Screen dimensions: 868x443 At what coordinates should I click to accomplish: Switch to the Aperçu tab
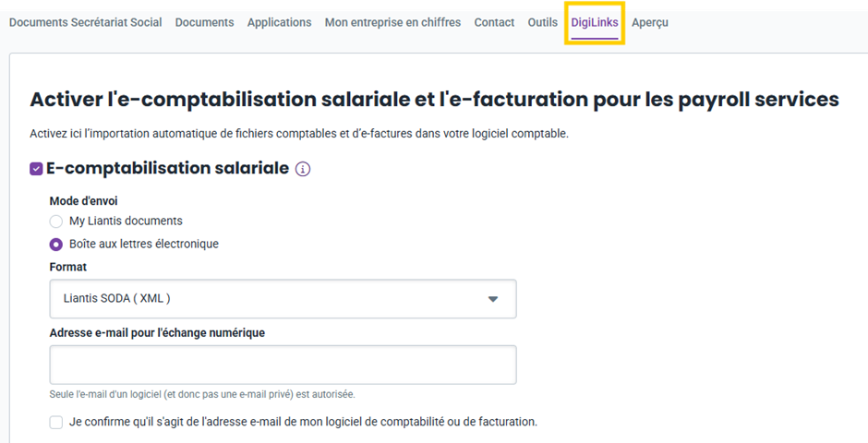pyautogui.click(x=650, y=23)
